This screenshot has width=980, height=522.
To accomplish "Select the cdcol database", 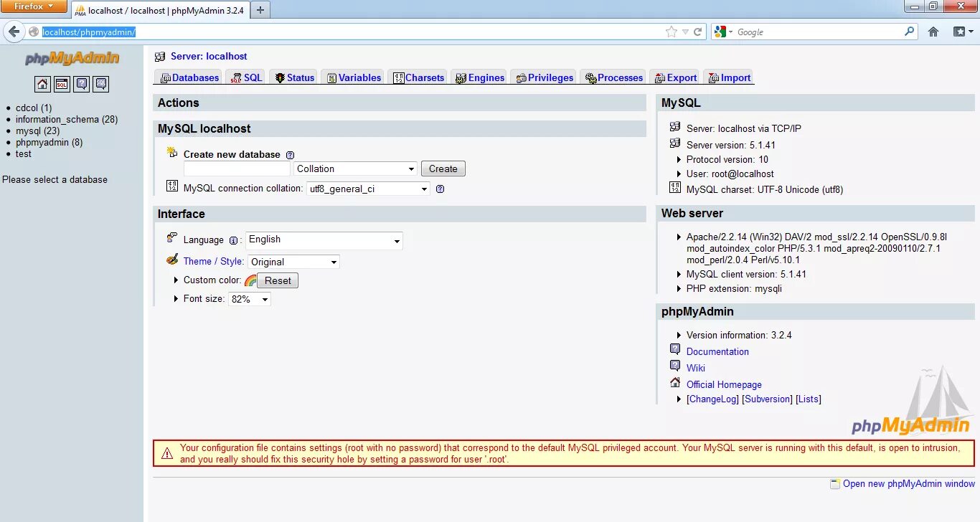I will [x=34, y=108].
